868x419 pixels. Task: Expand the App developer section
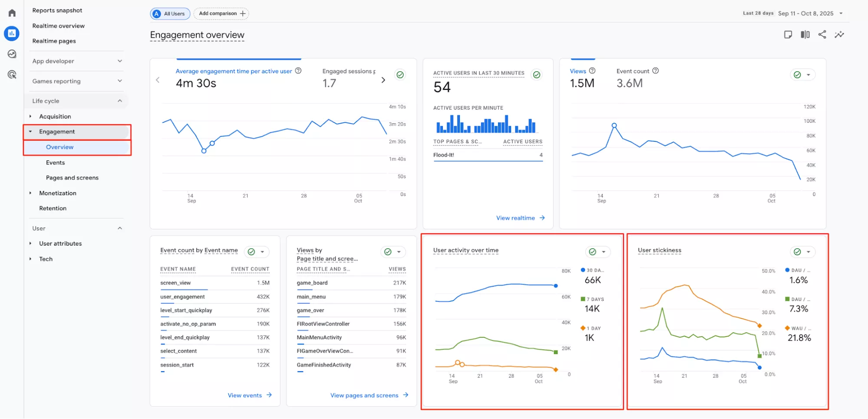(77, 61)
